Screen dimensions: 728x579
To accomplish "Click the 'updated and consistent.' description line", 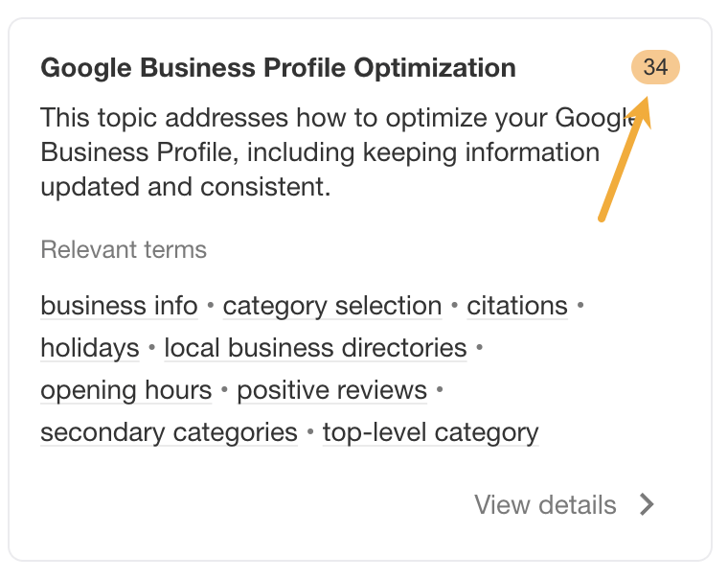I will [185, 186].
